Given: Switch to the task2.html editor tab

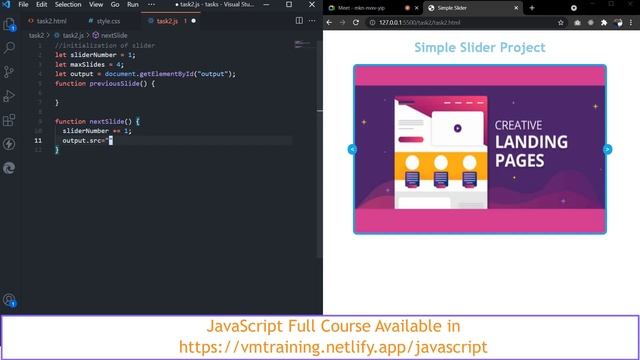Looking at the screenshot, I should (x=47, y=21).
